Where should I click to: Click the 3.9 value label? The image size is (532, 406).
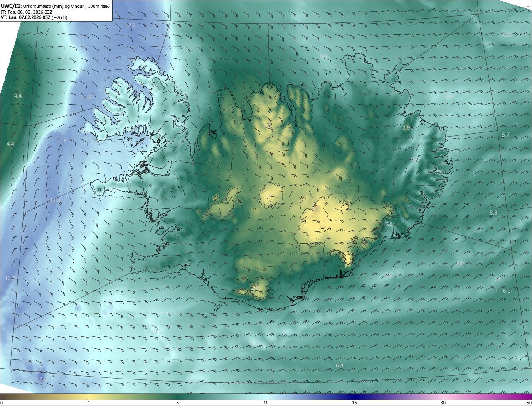pos(406,128)
